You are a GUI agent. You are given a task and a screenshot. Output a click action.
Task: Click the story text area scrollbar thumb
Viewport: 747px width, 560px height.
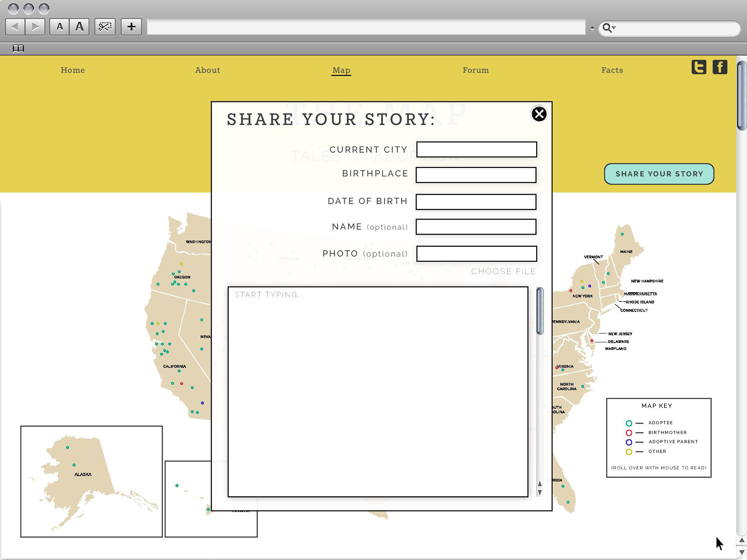pyautogui.click(x=540, y=311)
